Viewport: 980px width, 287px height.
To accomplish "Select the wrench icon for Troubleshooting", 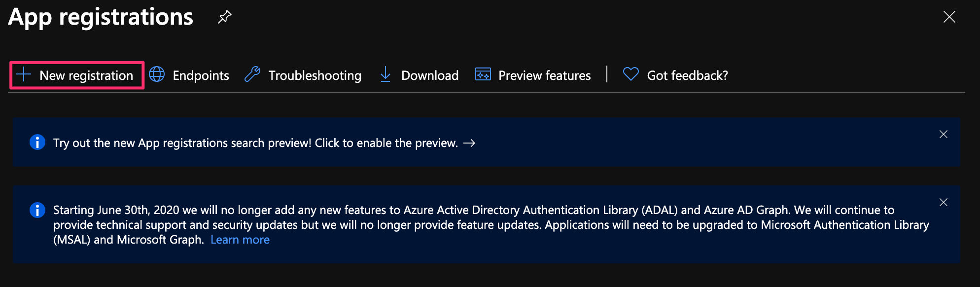I will [252, 74].
